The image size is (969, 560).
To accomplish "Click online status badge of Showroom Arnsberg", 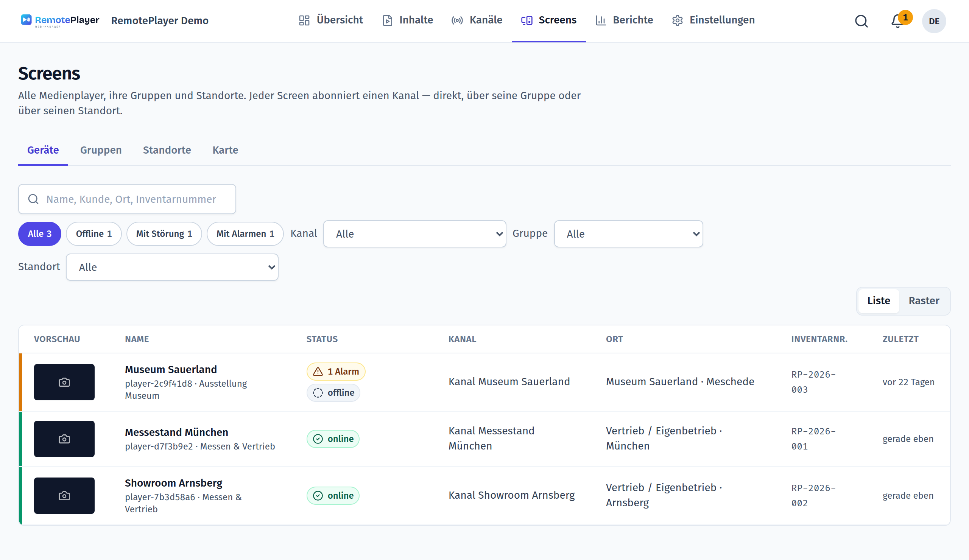I will pos(333,496).
